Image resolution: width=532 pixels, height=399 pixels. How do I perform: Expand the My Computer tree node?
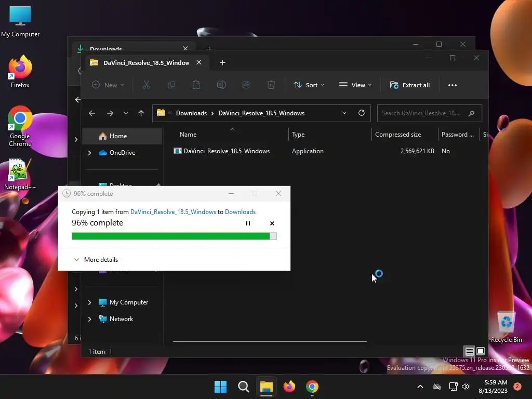[x=89, y=302]
